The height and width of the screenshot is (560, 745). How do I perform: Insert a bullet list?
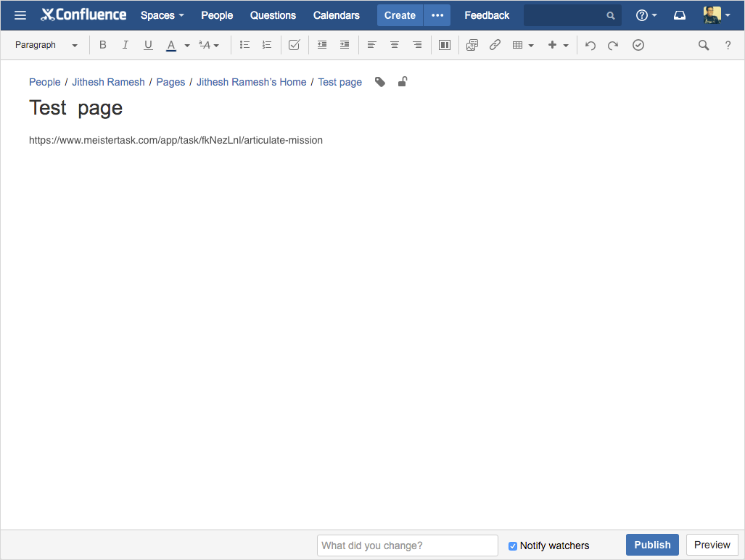pyautogui.click(x=244, y=45)
